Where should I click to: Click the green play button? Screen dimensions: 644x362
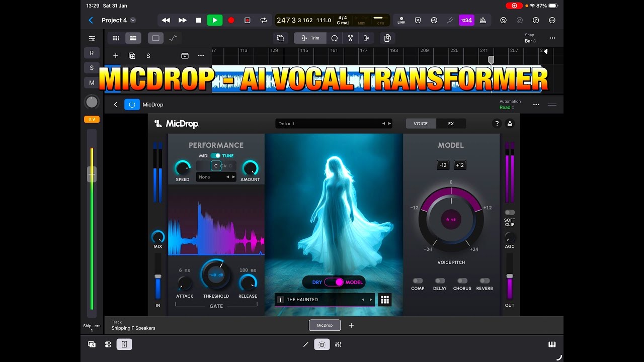tap(214, 20)
